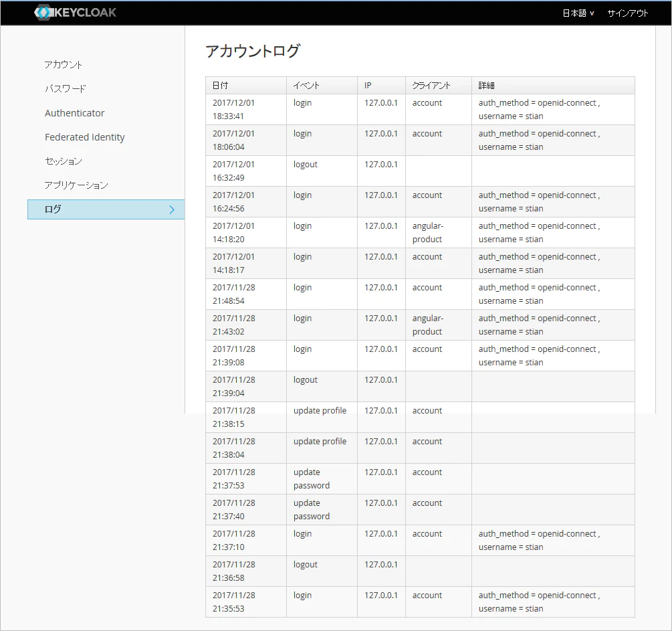Click the date 2017/12/01 18:06:04
Image resolution: width=672 pixels, height=631 pixels.
[233, 141]
